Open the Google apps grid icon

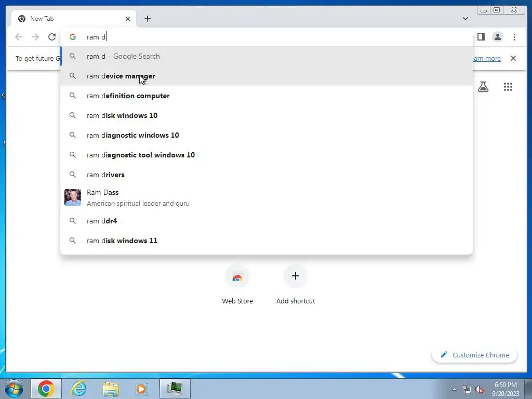click(x=508, y=87)
